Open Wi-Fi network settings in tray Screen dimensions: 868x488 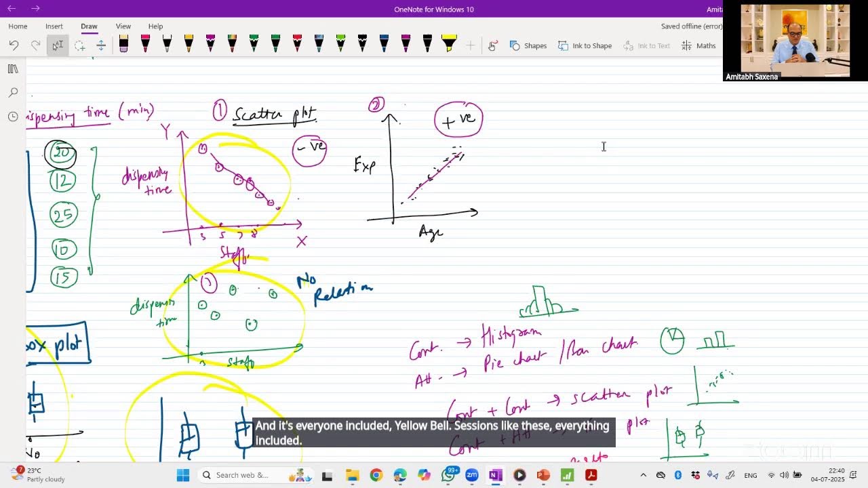click(771, 475)
